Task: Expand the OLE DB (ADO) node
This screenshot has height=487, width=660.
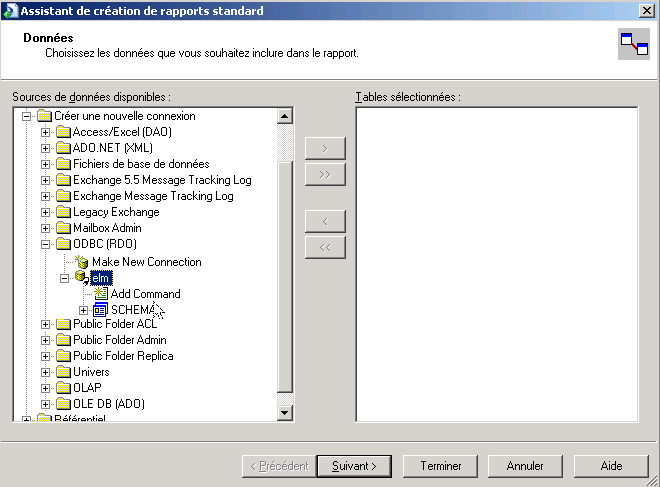Action: (45, 404)
